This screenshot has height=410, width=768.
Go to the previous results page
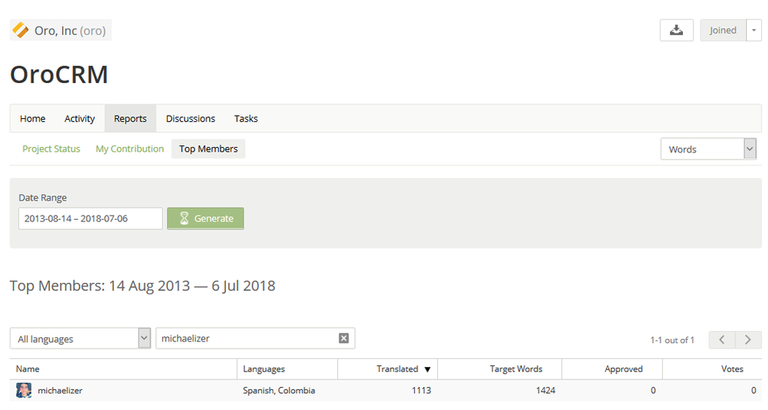point(722,340)
